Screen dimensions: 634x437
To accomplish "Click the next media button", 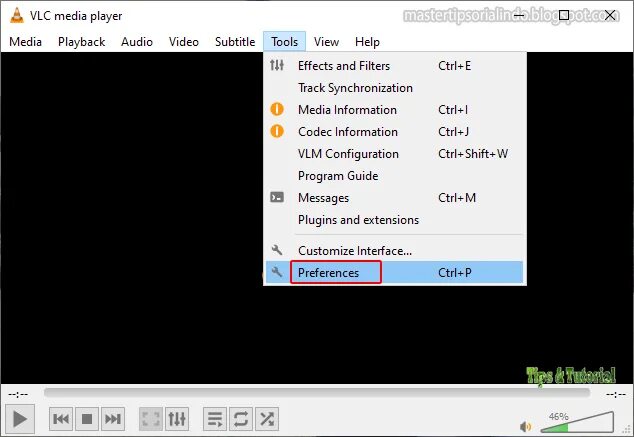I will (113, 419).
